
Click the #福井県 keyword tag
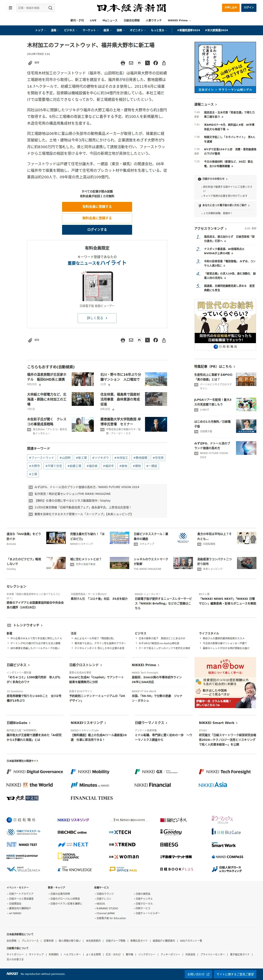pos(92,466)
